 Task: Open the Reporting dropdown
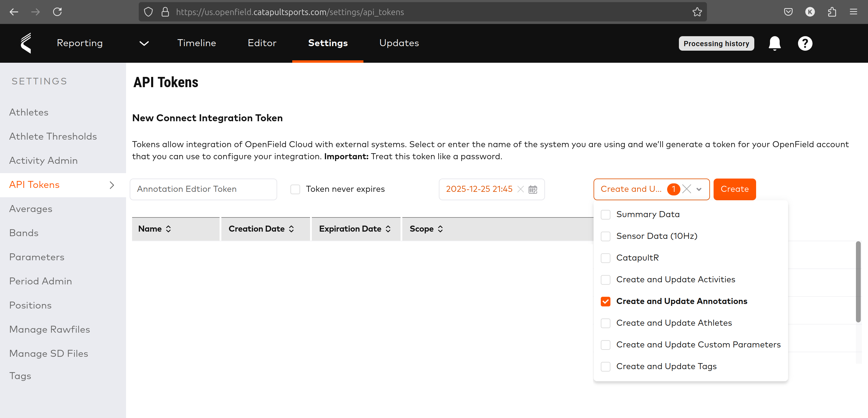(144, 43)
